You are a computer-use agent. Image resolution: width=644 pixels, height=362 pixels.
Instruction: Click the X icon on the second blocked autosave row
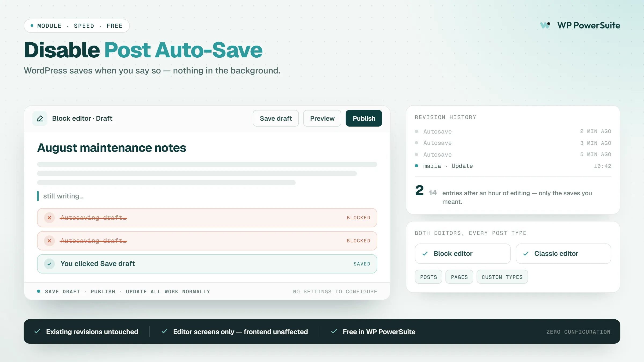[49, 241]
